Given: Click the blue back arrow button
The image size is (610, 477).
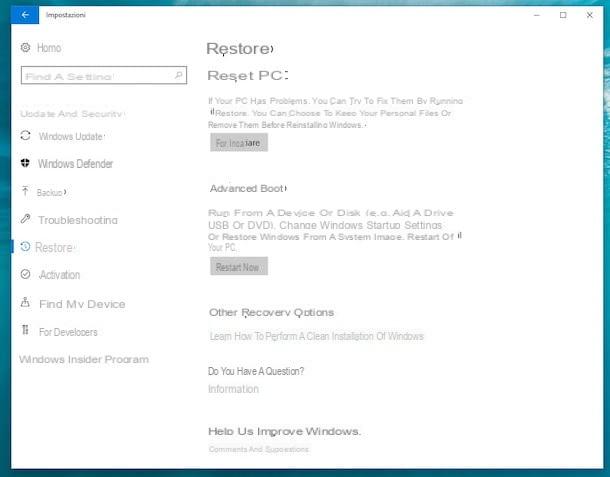Looking at the screenshot, I should pyautogui.click(x=25, y=15).
